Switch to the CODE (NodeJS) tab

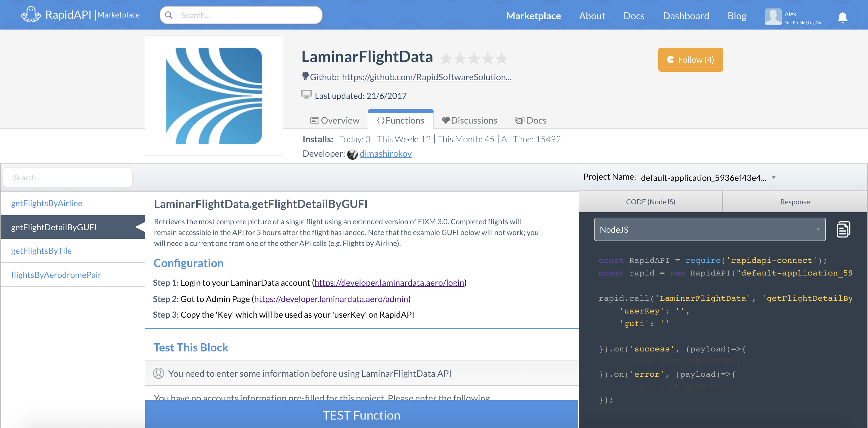(650, 202)
